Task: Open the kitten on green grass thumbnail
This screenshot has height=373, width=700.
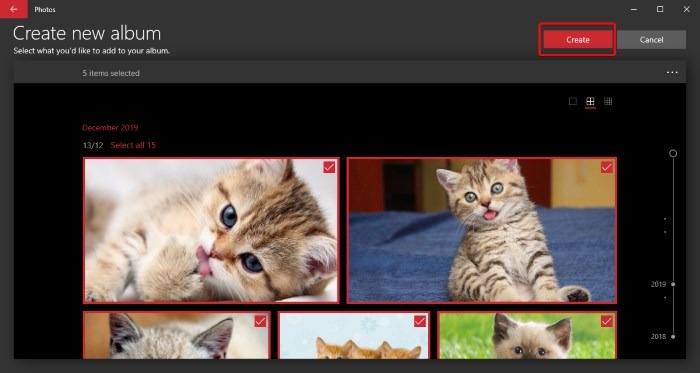Action: 527,336
